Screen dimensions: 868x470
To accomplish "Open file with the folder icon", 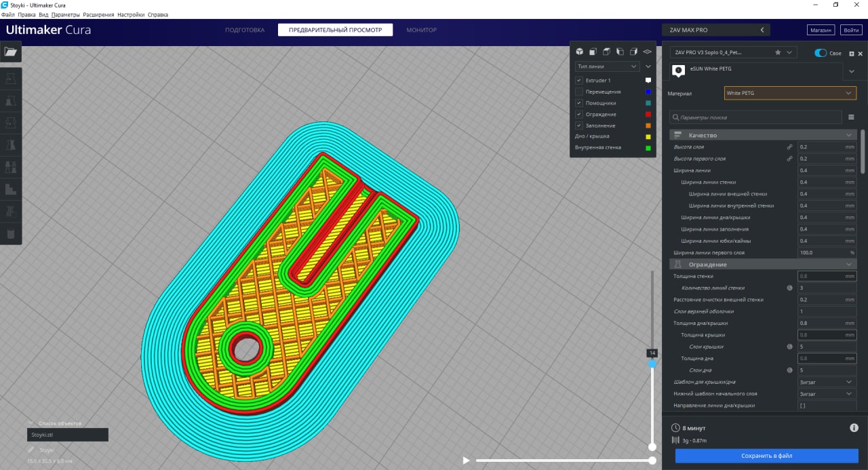I will (x=11, y=52).
